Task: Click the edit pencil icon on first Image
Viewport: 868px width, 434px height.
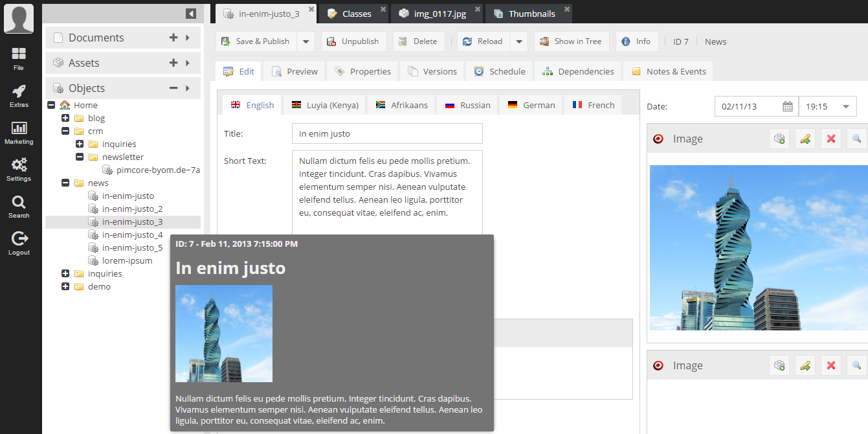Action: click(x=805, y=139)
